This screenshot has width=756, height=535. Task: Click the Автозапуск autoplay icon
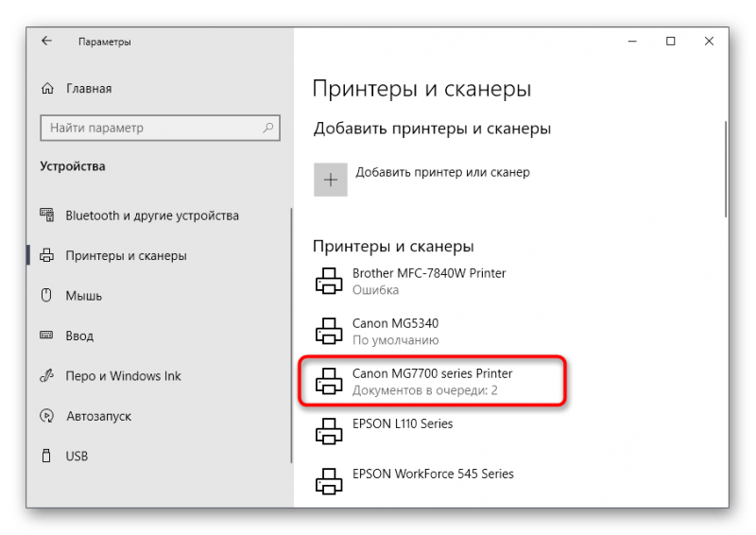(46, 416)
